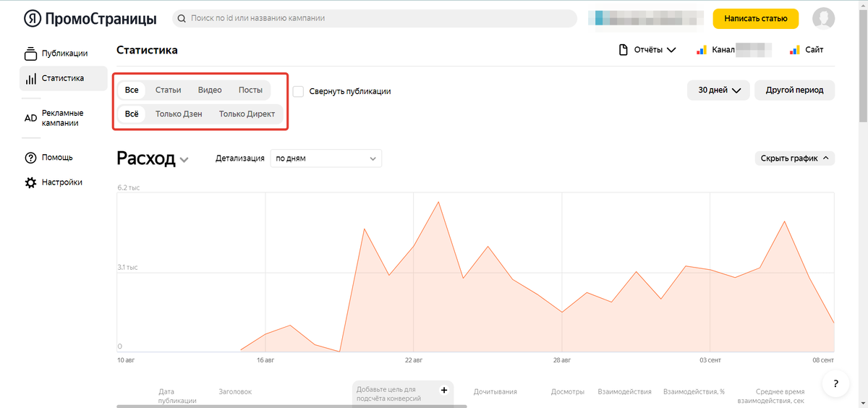Viewport: 868px width, 408px height.
Task: Click the 03 сент axis label
Action: 710,360
